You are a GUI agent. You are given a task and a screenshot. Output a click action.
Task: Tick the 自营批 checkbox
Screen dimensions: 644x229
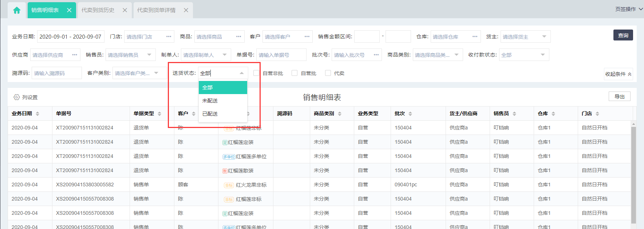point(295,73)
